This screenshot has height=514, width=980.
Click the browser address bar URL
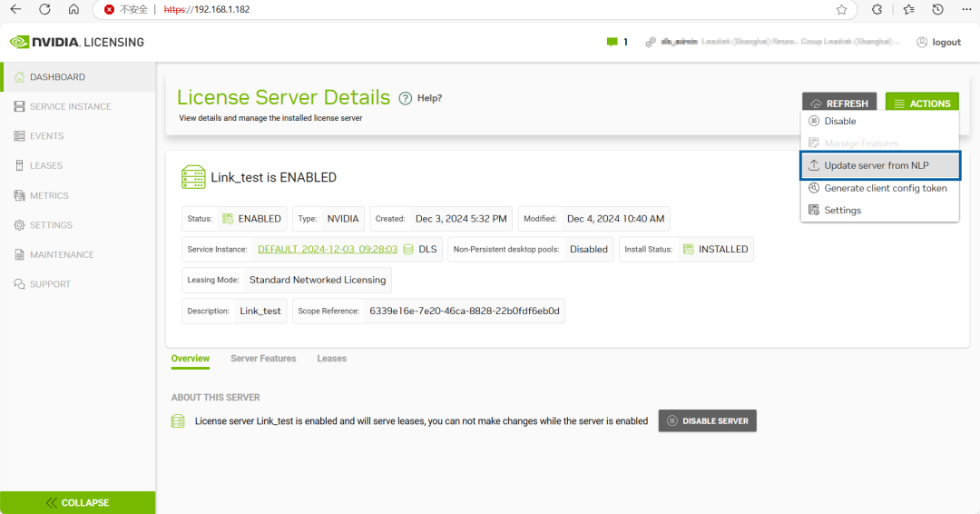206,9
